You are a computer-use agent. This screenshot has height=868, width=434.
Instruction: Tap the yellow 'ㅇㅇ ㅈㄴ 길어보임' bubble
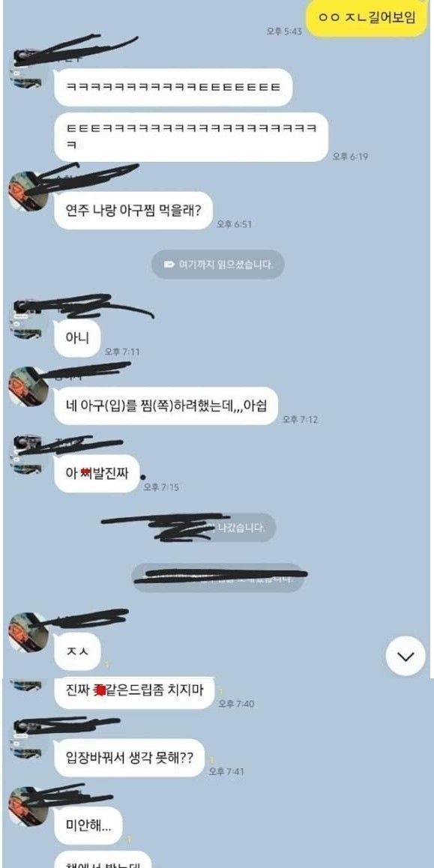(x=367, y=18)
